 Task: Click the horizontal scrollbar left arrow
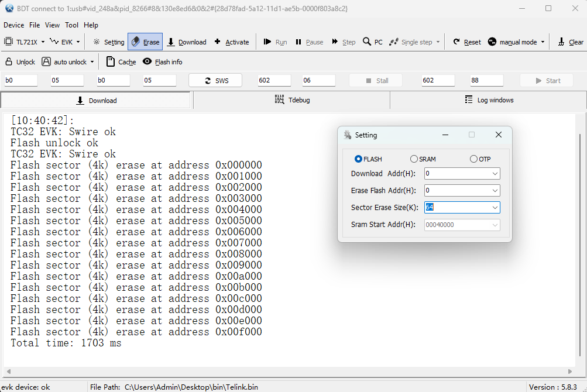tap(8, 372)
